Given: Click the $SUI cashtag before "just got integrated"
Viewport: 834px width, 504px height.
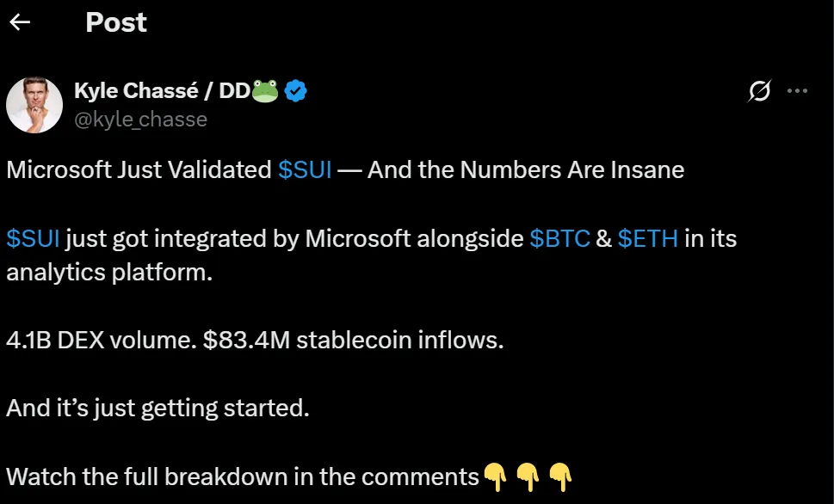Looking at the screenshot, I should [x=34, y=238].
